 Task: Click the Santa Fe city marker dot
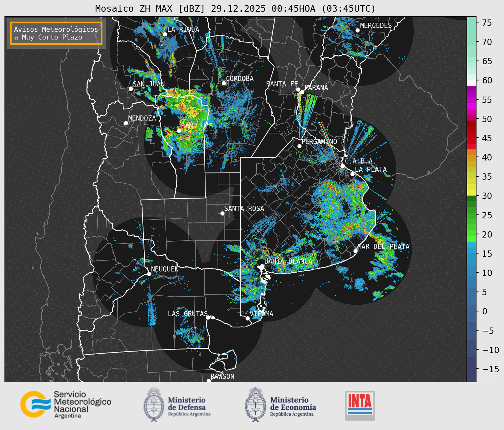[x=298, y=89]
